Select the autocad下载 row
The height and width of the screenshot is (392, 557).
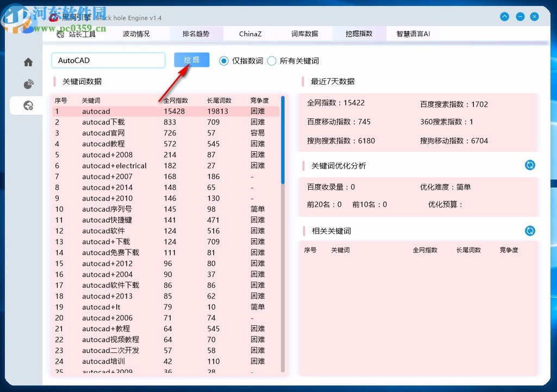tap(166, 122)
